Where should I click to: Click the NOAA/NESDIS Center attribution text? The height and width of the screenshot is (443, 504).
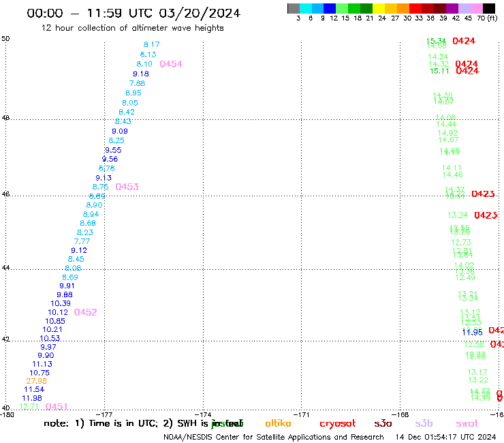(274, 438)
